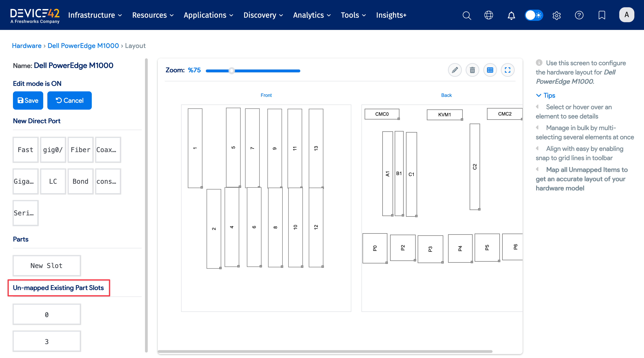
Task: Open the help question mark icon
Action: pos(579,15)
